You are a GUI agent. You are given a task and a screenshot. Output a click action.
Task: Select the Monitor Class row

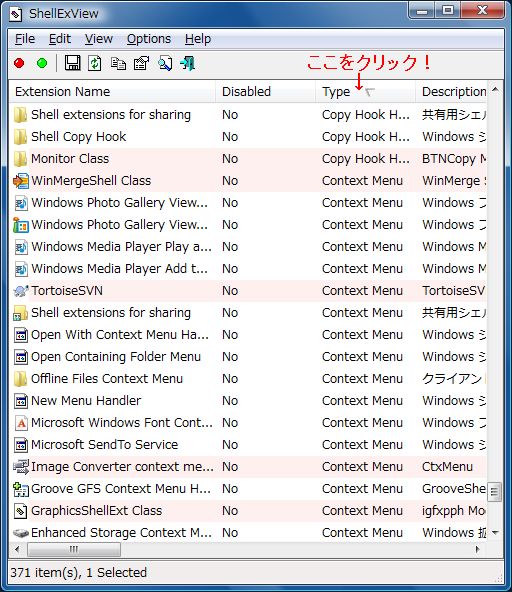(x=248, y=159)
